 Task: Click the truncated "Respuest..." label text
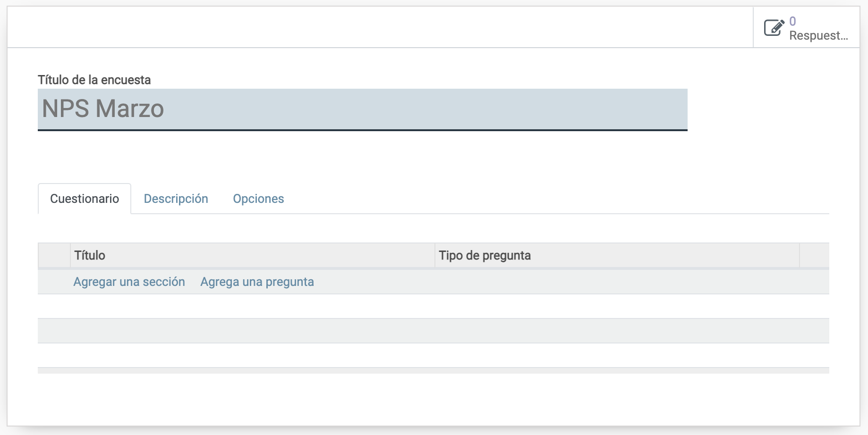818,35
